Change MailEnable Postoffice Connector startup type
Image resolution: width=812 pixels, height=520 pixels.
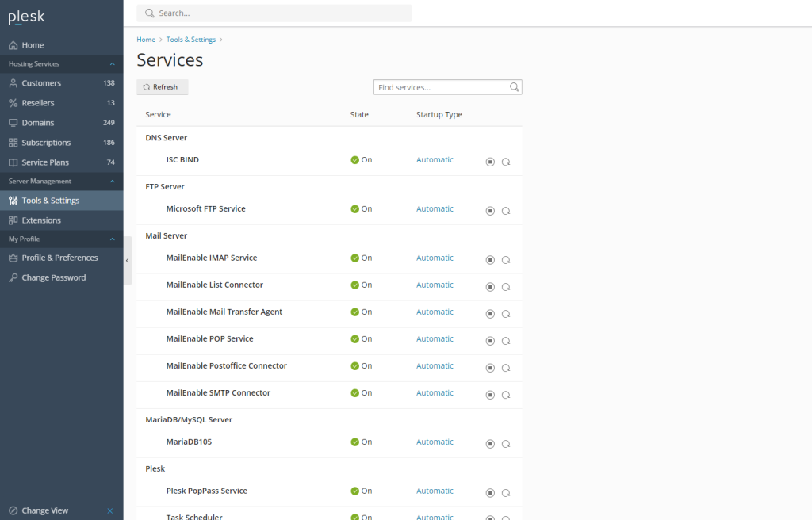click(435, 365)
